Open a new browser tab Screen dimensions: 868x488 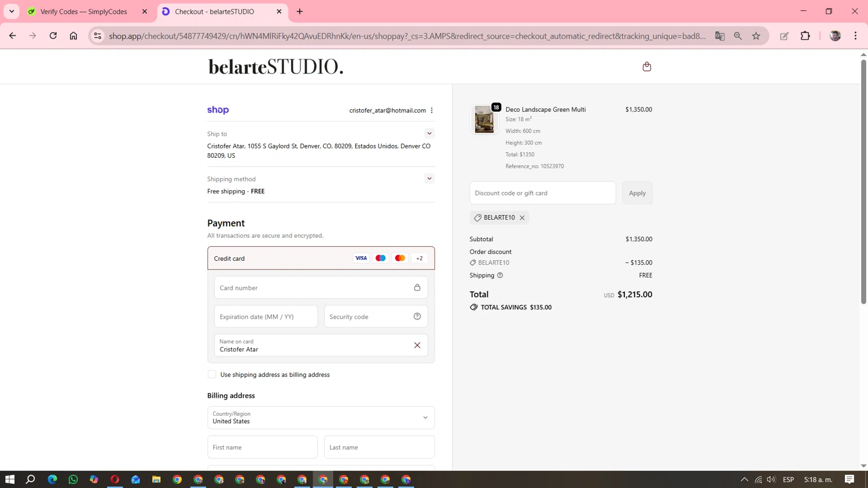(x=300, y=12)
